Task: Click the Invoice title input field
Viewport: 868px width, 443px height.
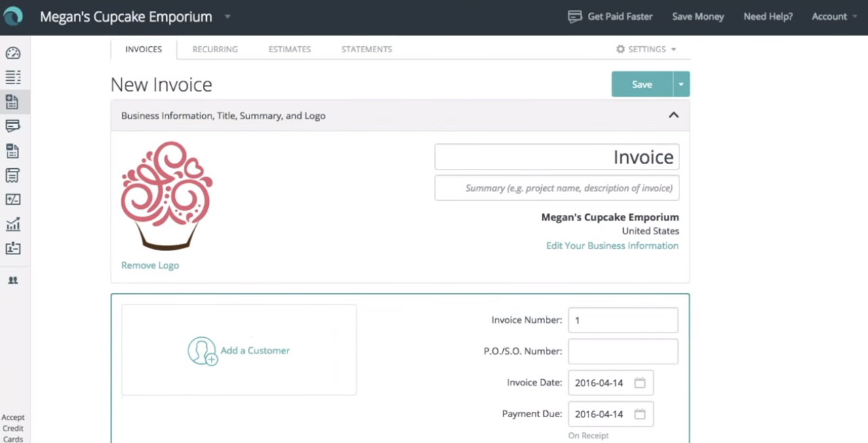Action: click(557, 157)
